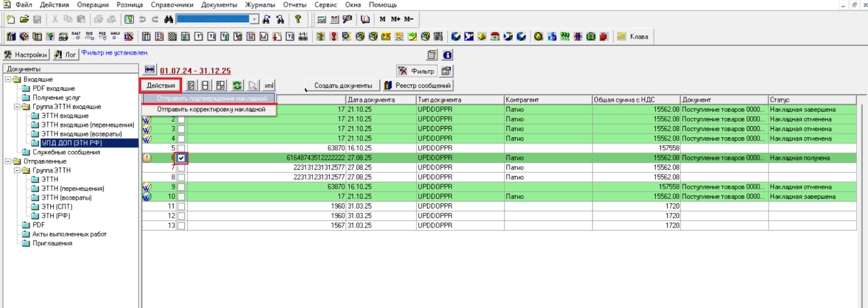
Task: Select the Служебные сообщения tree folder
Action: click(66, 152)
